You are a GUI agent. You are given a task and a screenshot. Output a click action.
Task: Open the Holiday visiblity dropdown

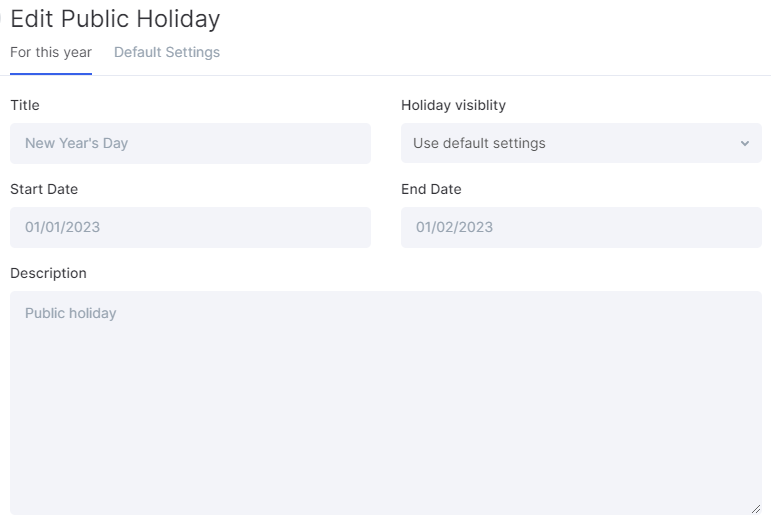581,143
